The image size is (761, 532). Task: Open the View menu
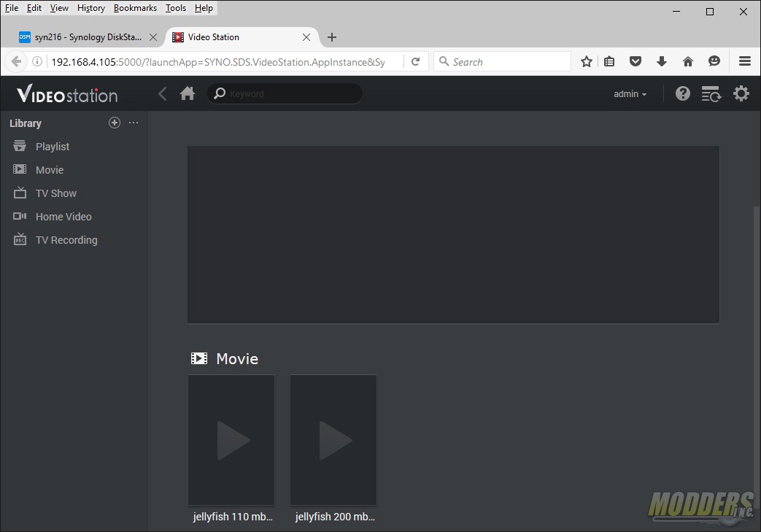[x=59, y=8]
